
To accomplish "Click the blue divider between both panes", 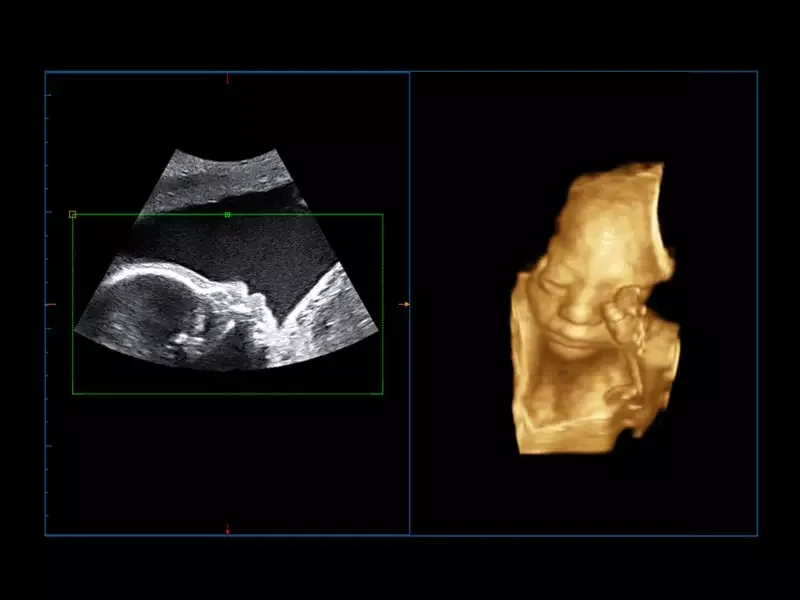I will 410,304.
